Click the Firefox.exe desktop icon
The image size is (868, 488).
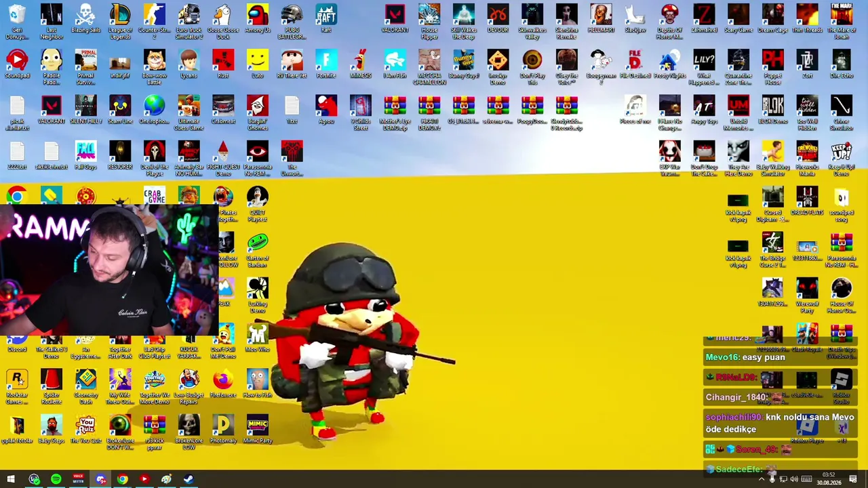(223, 384)
